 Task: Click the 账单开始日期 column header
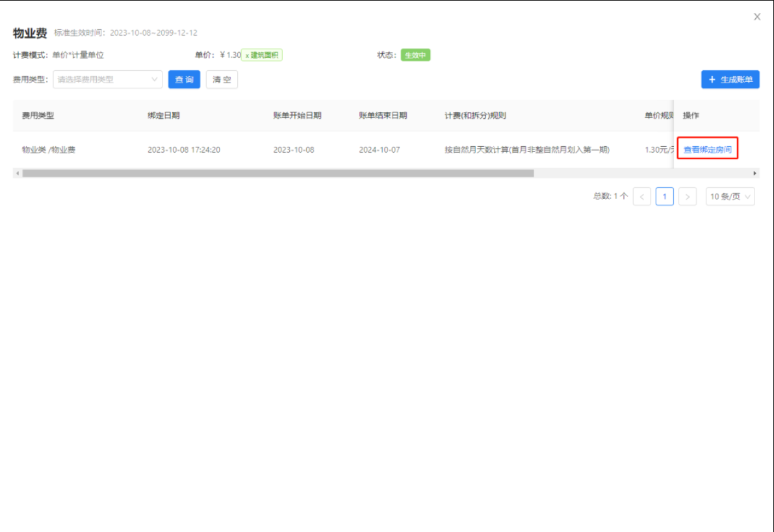(297, 116)
